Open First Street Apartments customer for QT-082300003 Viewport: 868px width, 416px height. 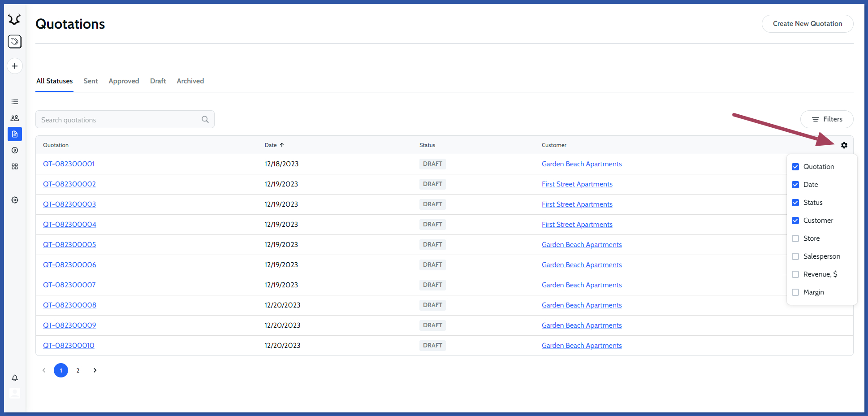577,204
